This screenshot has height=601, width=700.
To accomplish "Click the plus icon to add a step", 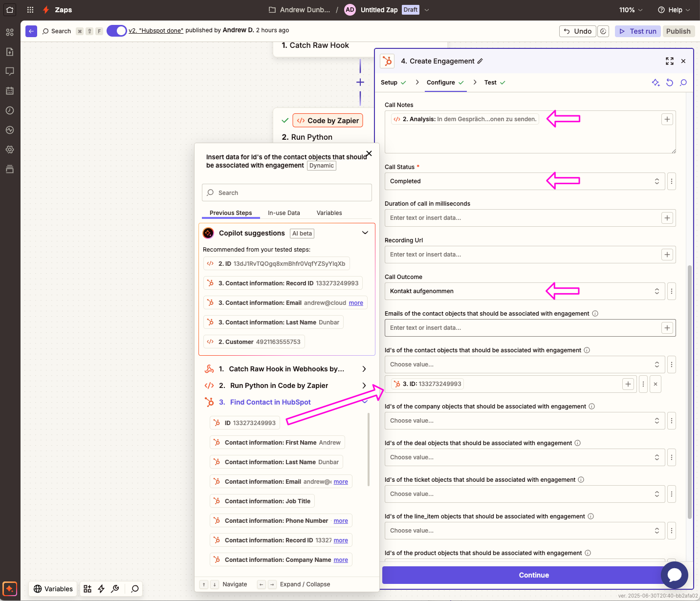I will click(360, 82).
